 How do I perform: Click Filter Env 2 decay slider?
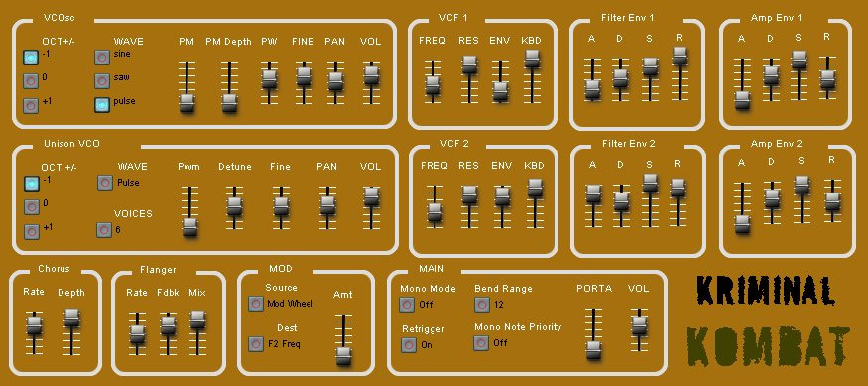[x=621, y=200]
